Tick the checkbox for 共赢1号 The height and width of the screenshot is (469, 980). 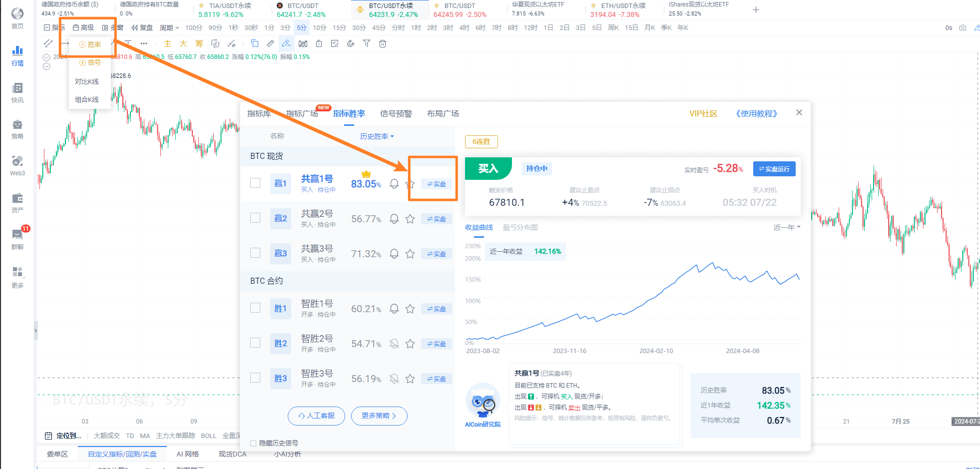tap(255, 183)
